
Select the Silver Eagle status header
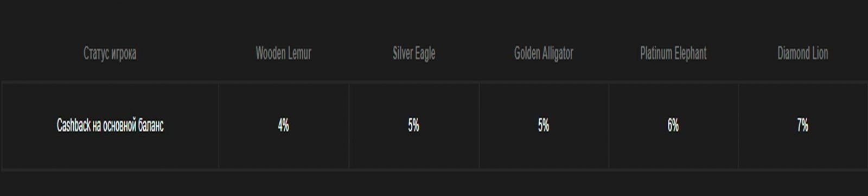tap(414, 53)
